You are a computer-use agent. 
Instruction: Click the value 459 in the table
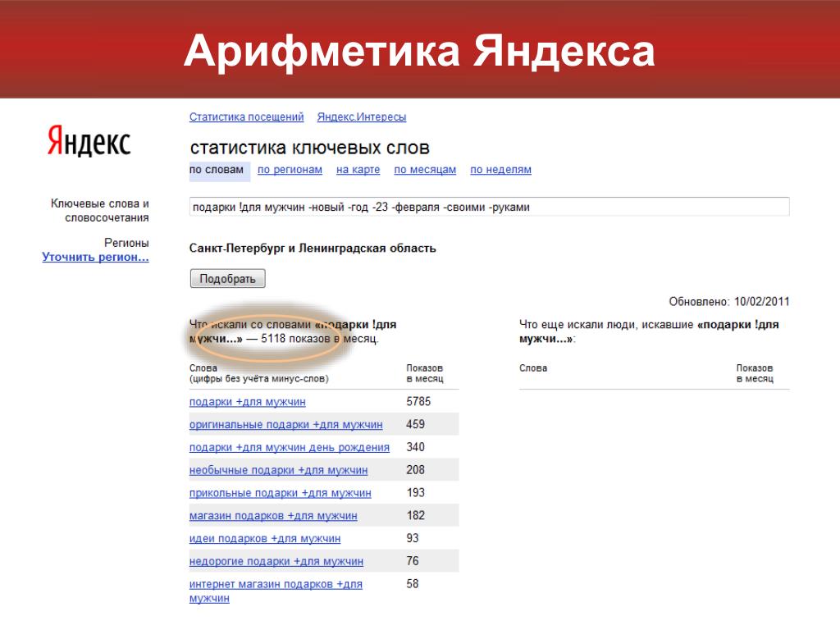(416, 424)
